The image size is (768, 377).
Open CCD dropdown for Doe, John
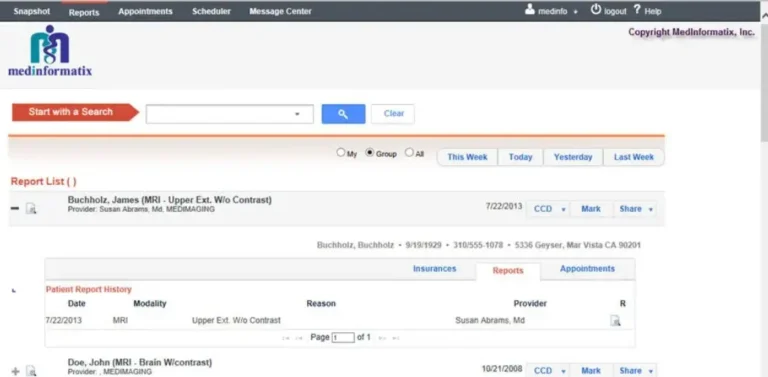coord(563,371)
